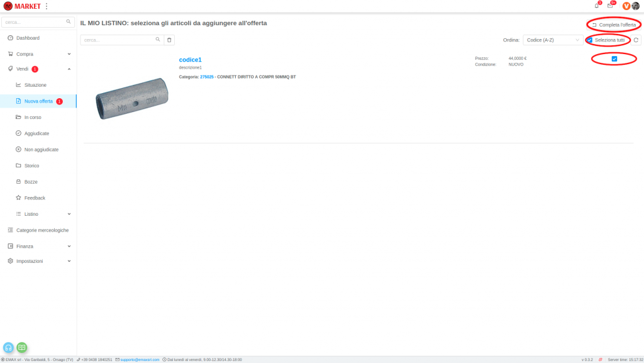
Task: Open the codice1 product link
Action: click(x=190, y=60)
